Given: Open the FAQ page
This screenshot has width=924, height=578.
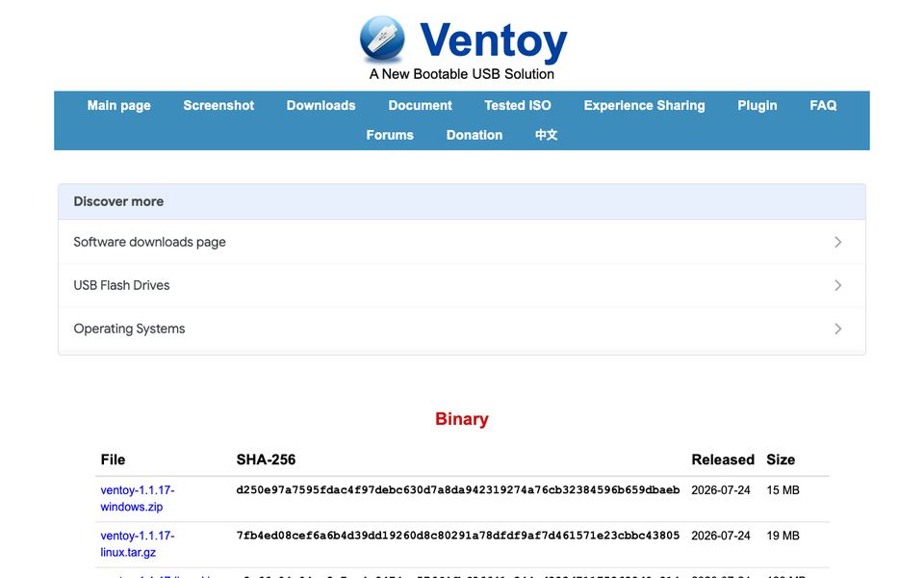Looking at the screenshot, I should (823, 106).
